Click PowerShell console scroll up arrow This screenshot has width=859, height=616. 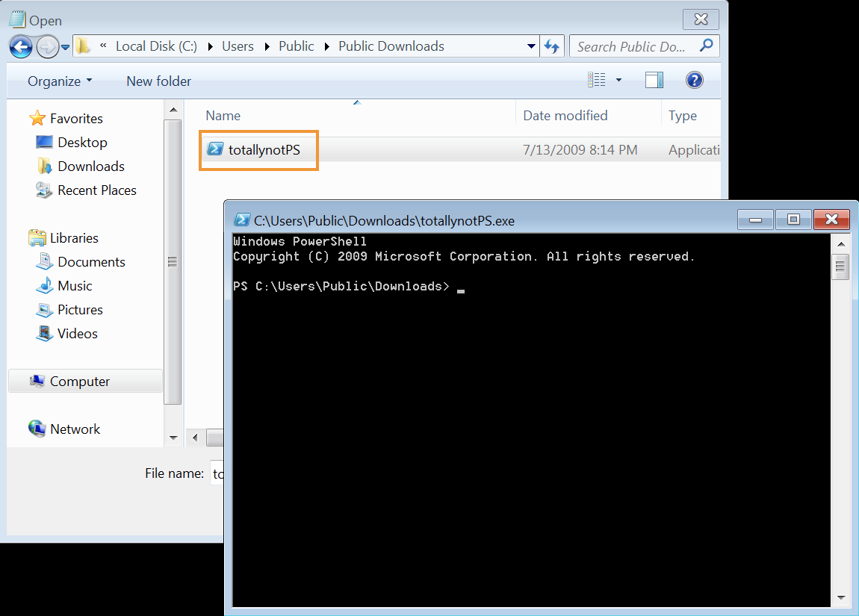(x=841, y=243)
